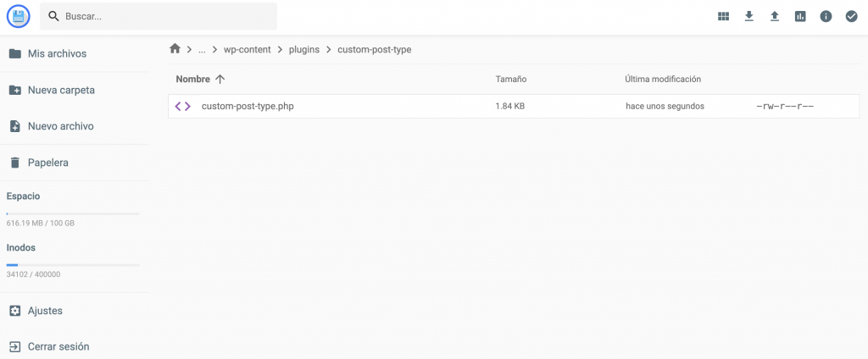Image resolution: width=868 pixels, height=359 pixels.
Task: Click Cerrar sesión to log out
Action: [58, 346]
